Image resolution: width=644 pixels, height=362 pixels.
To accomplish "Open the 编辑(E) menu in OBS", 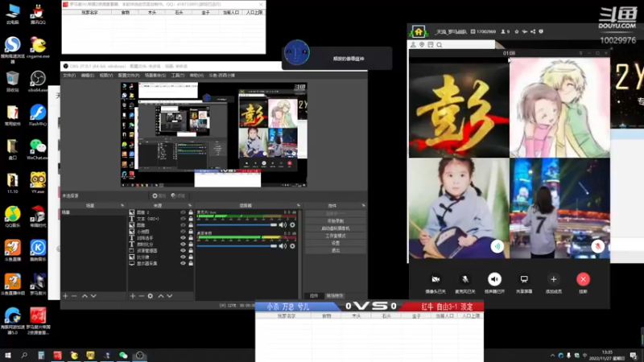I will coord(87,76).
